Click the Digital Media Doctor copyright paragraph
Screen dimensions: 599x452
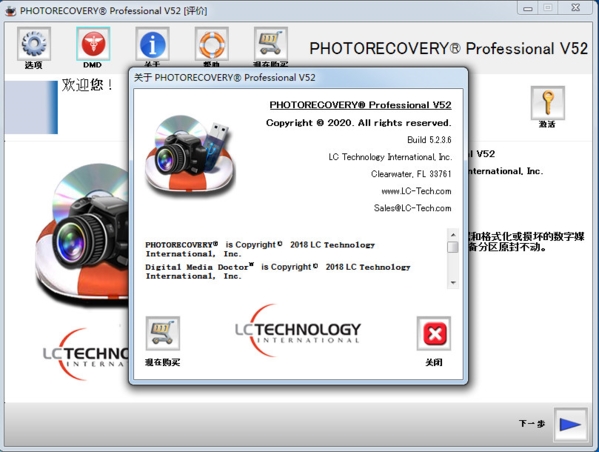click(x=278, y=271)
